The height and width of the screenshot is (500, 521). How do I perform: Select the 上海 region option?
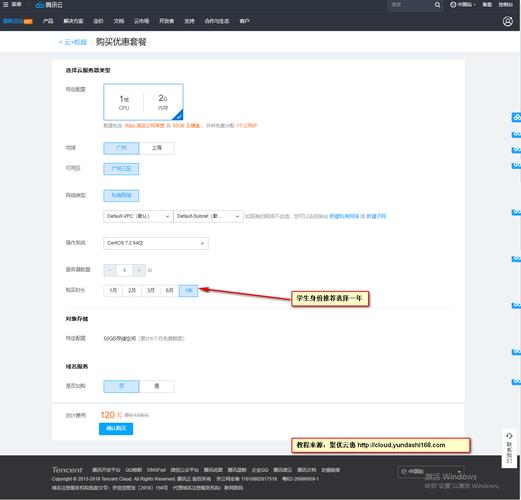tap(156, 148)
